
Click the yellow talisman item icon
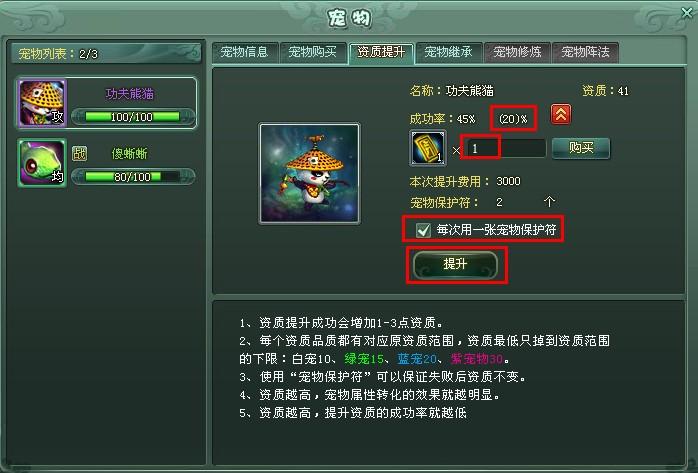tap(427, 148)
